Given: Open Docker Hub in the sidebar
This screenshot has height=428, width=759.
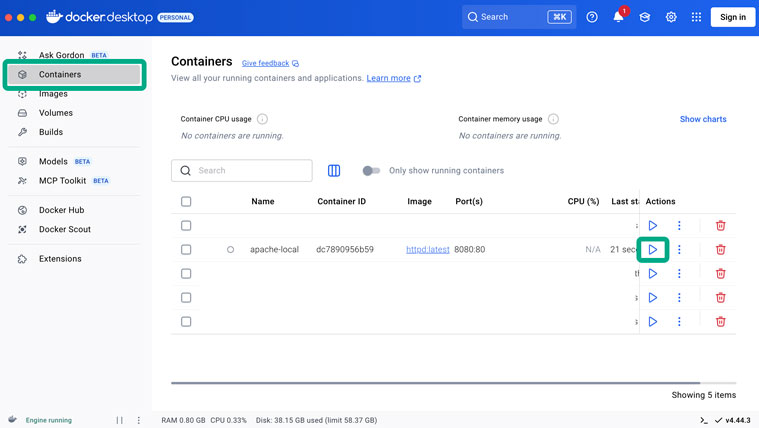Looking at the screenshot, I should [74, 210].
